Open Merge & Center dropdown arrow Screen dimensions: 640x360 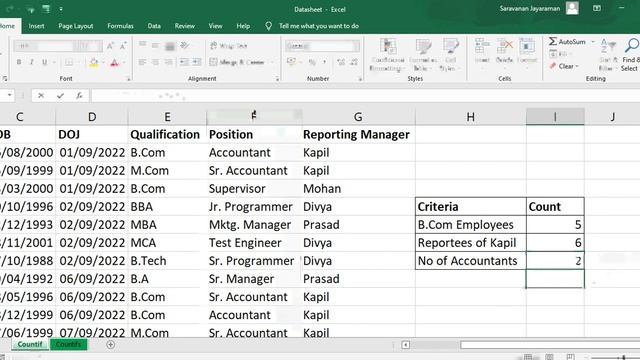[272, 62]
